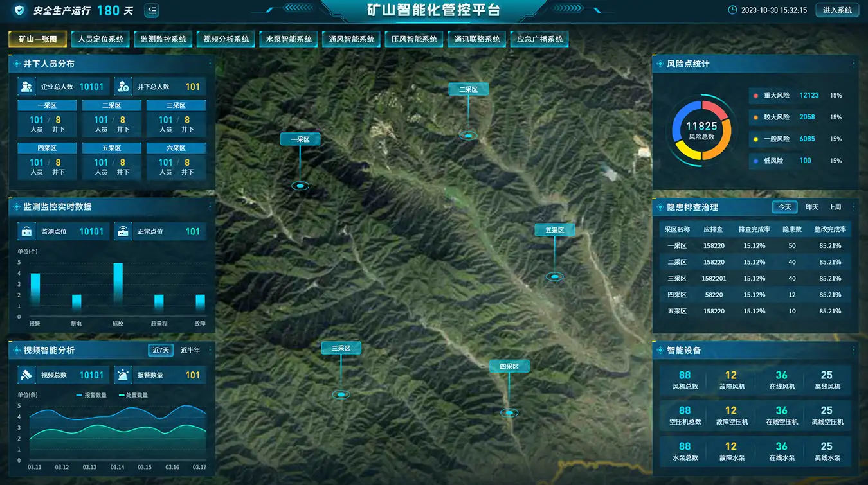Click the red 重大风险 legend dot

click(755, 96)
